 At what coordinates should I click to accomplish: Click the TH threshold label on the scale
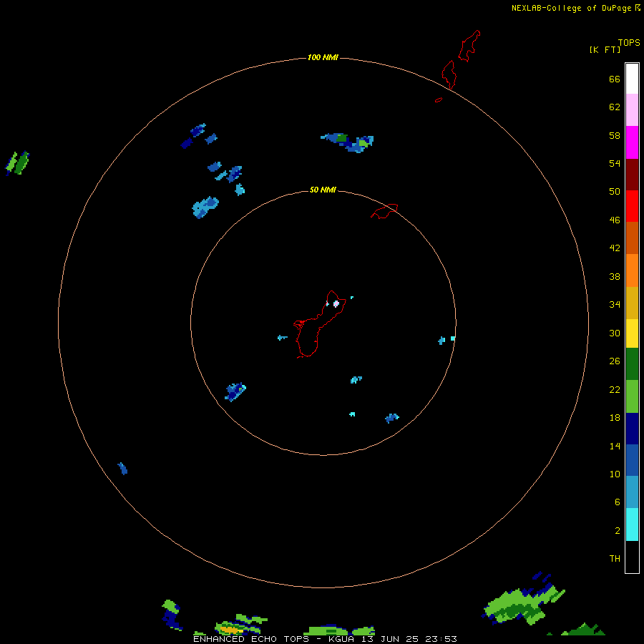[615, 559]
